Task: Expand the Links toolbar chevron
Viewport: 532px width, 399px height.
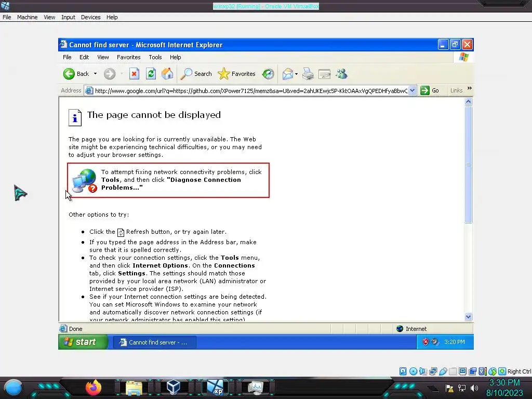Action: point(470,88)
